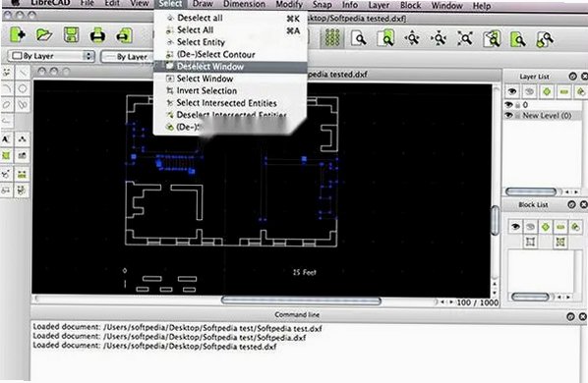Screen dimensions: 588x383
Task: Choose Invert Selection from the Select menu
Action: (x=231, y=90)
